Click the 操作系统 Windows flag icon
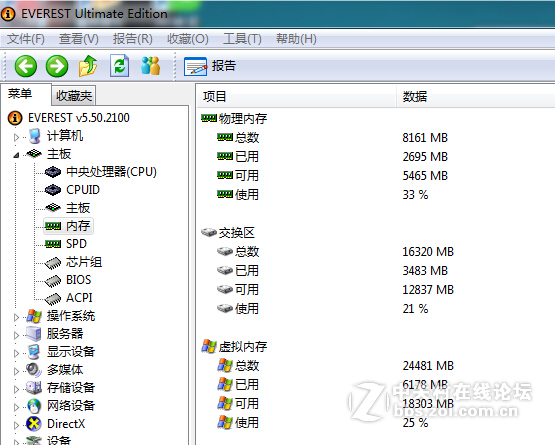Screen dimensions: 555x445 [34, 316]
